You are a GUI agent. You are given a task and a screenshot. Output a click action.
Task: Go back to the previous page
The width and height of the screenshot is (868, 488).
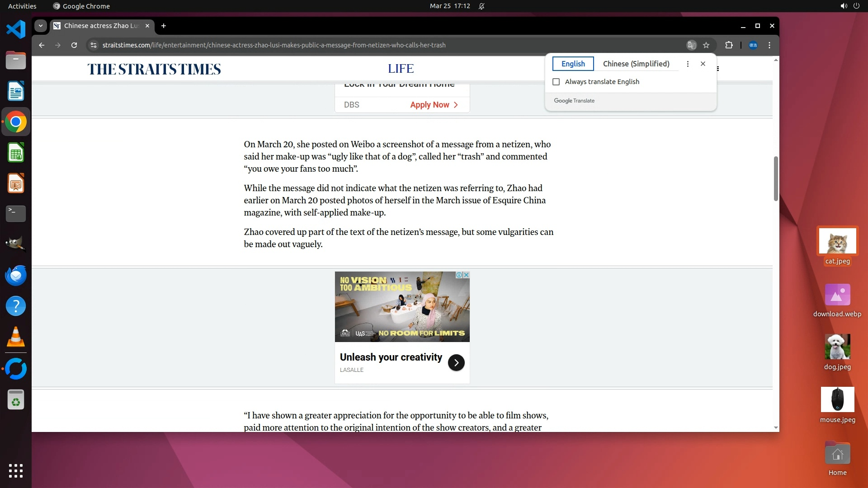[42, 45]
